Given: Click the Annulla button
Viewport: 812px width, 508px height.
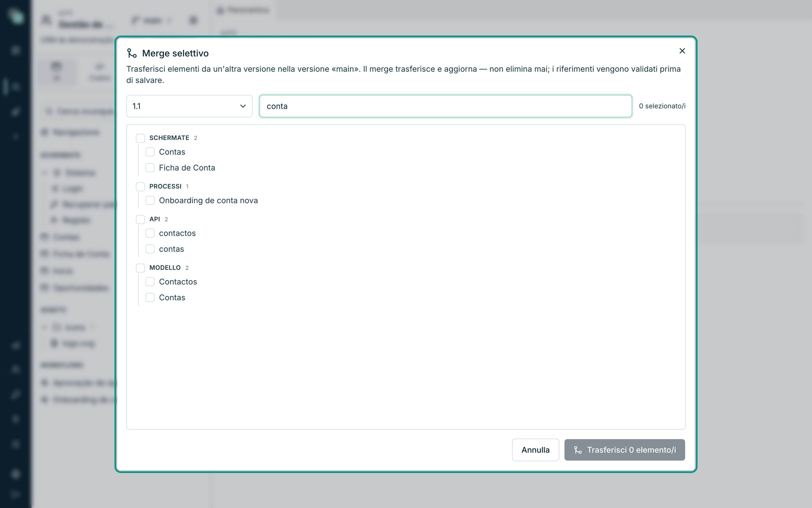Looking at the screenshot, I should coord(535,450).
